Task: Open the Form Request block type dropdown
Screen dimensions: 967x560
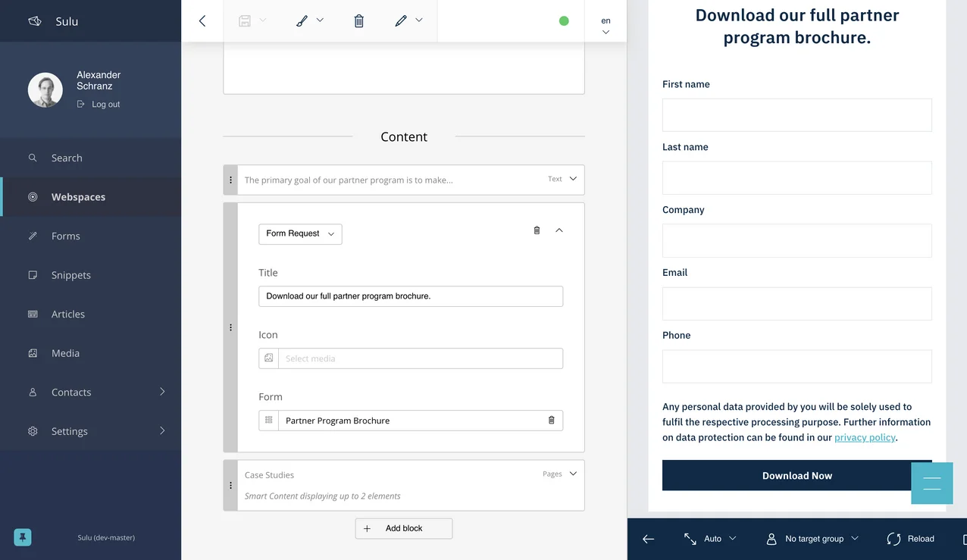Action: pos(300,234)
